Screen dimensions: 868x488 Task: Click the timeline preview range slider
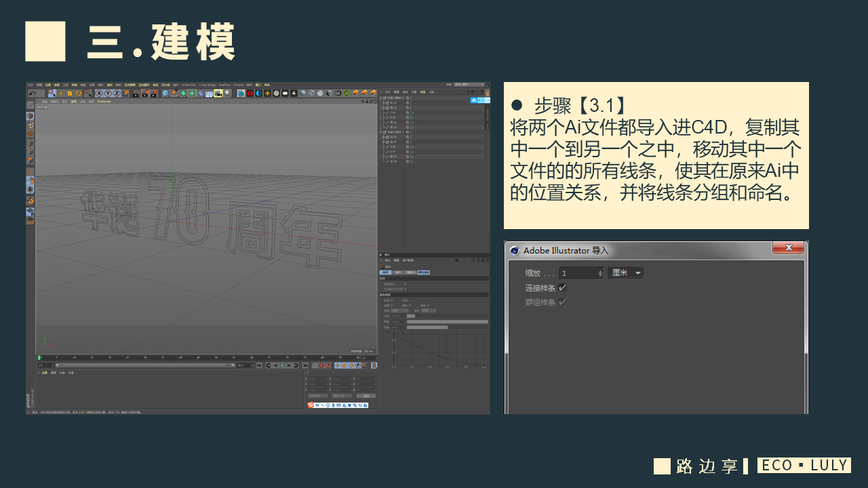click(145, 365)
